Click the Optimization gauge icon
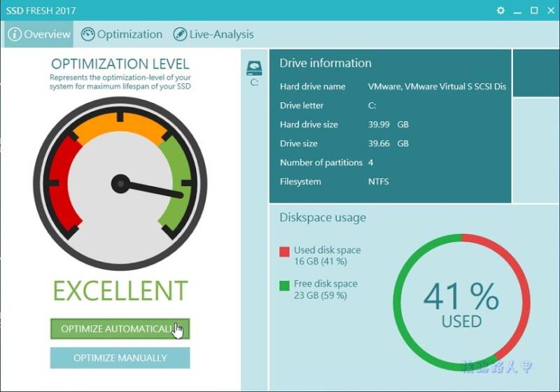560x392 pixels. (x=88, y=34)
